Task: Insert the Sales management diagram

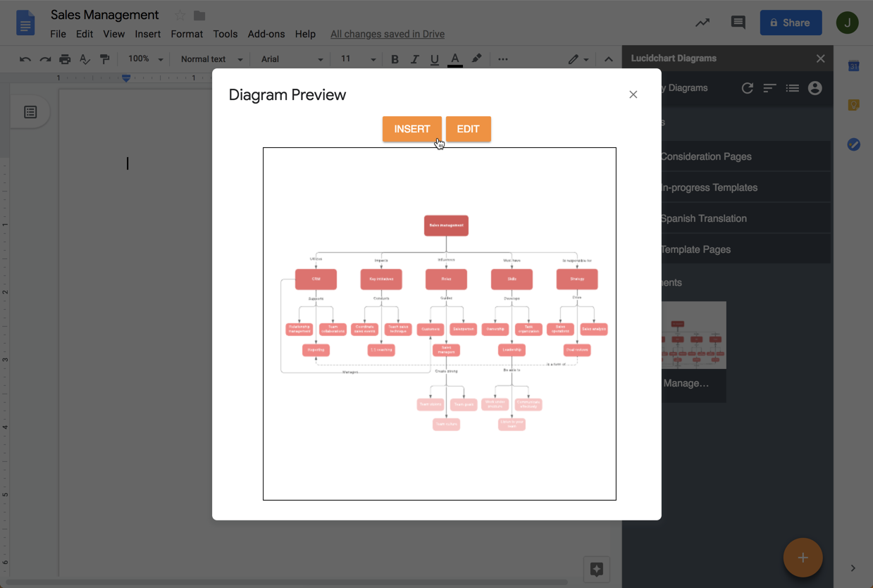Action: point(412,129)
